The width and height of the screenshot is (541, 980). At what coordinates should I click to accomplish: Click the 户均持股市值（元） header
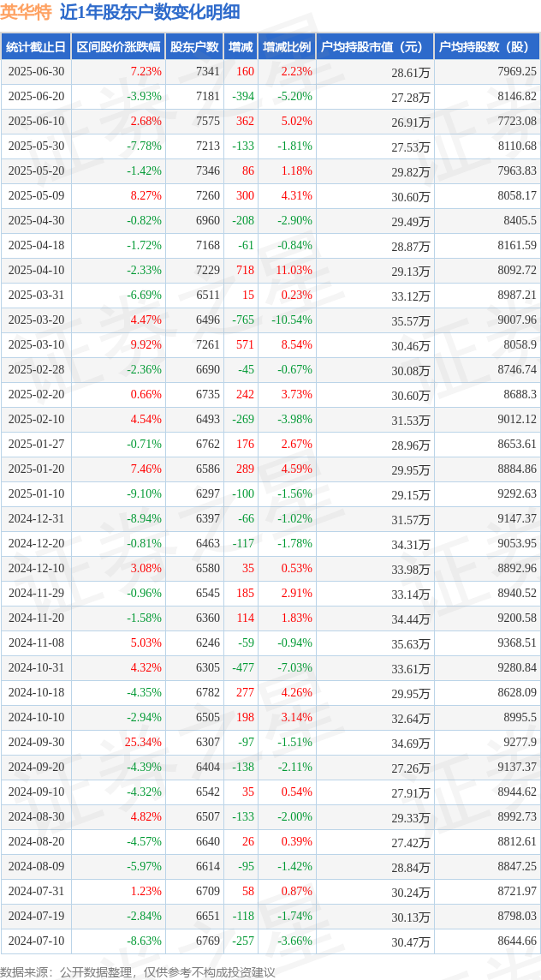(x=375, y=47)
